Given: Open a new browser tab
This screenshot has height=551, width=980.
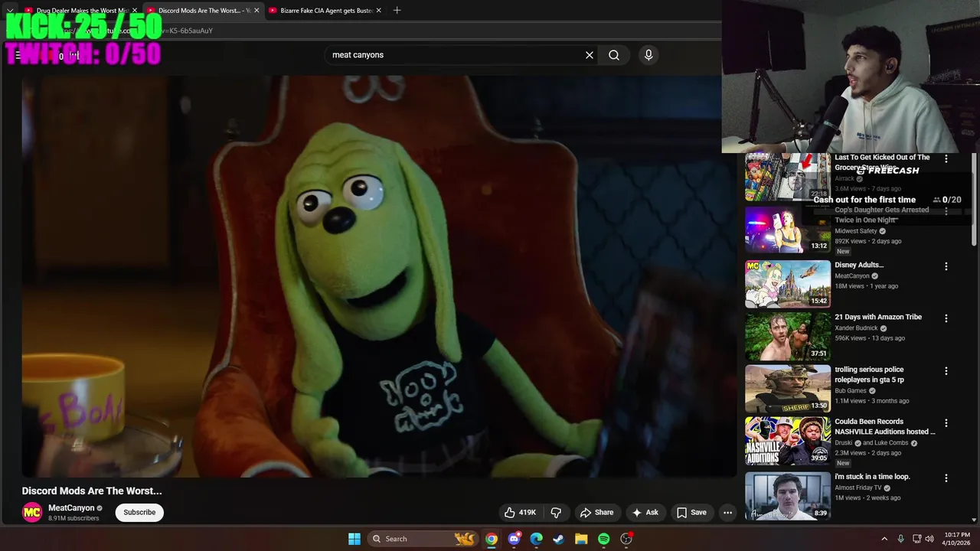Looking at the screenshot, I should coord(397,10).
